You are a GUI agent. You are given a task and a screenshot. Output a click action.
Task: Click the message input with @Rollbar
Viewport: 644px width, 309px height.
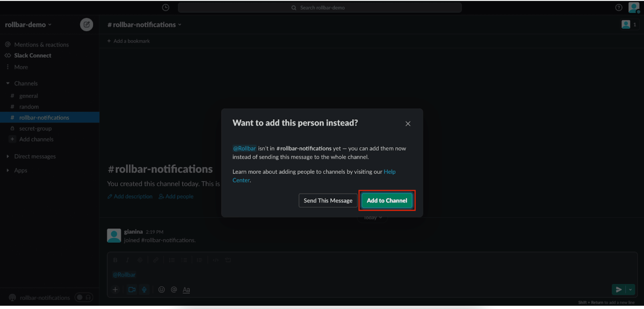point(372,275)
